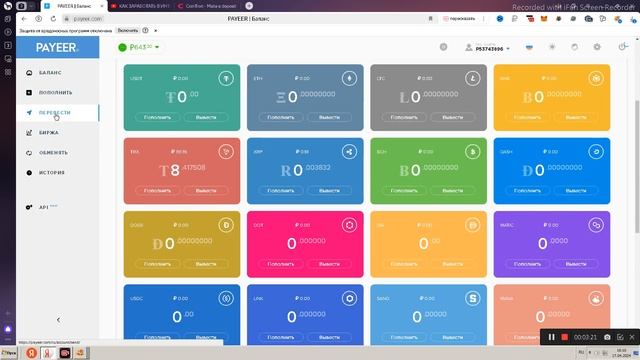Click Пополнить on ETH card

(x=281, y=117)
